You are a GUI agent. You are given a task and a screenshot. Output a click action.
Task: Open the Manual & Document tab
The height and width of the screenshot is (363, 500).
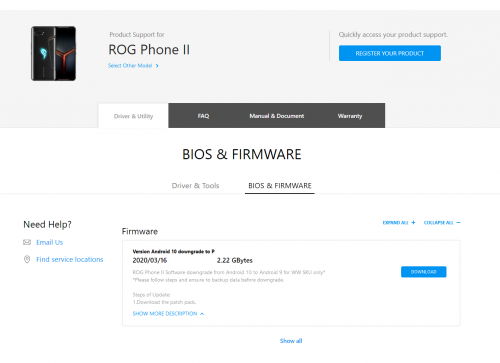[x=277, y=116]
